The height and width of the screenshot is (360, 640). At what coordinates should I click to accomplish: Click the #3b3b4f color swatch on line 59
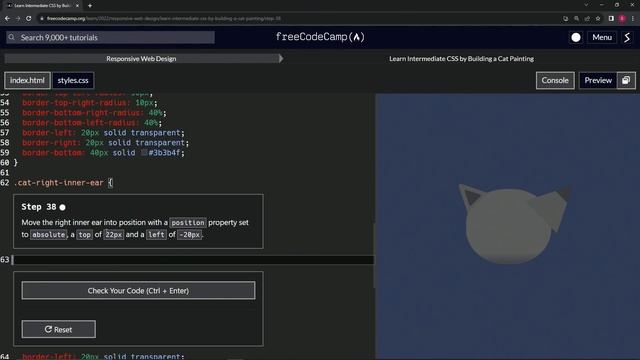click(144, 153)
